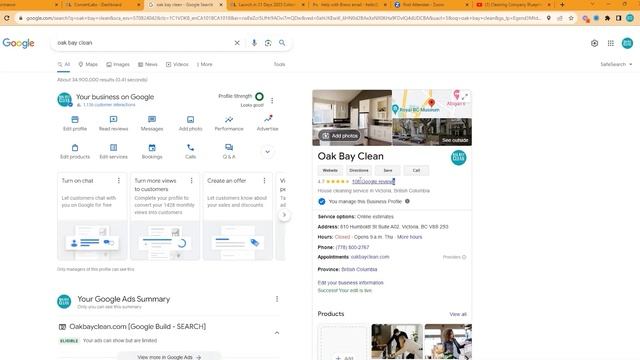Switch to Videos search tab
640x360 pixels.
[177, 64]
